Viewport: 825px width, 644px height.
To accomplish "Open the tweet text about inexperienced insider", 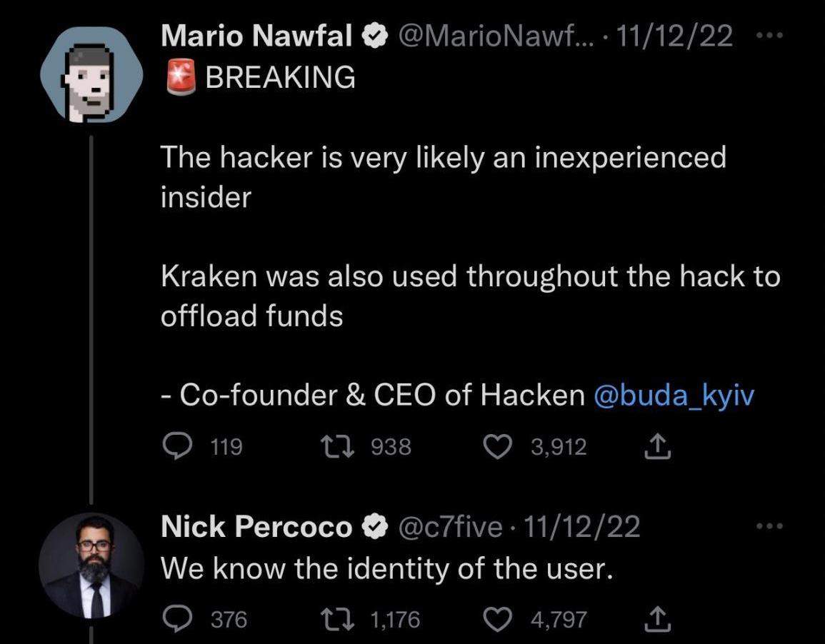I will click(443, 157).
